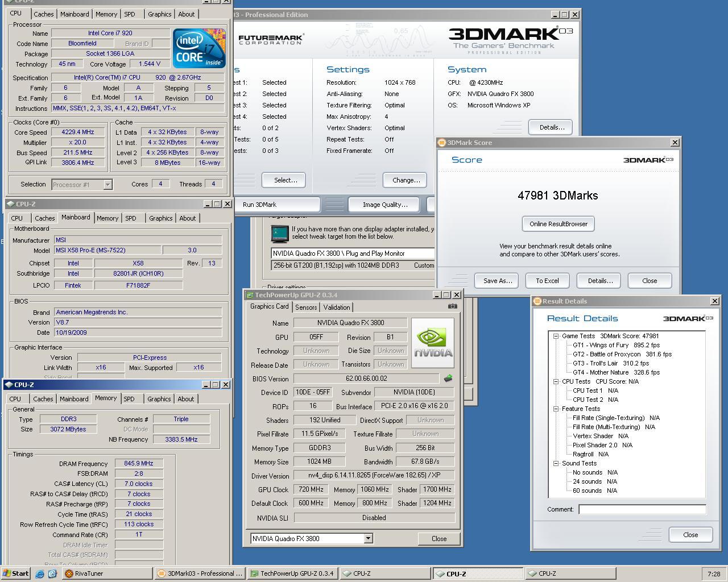Click the Close button in GPU-Z
728x582 pixels.
click(x=439, y=538)
